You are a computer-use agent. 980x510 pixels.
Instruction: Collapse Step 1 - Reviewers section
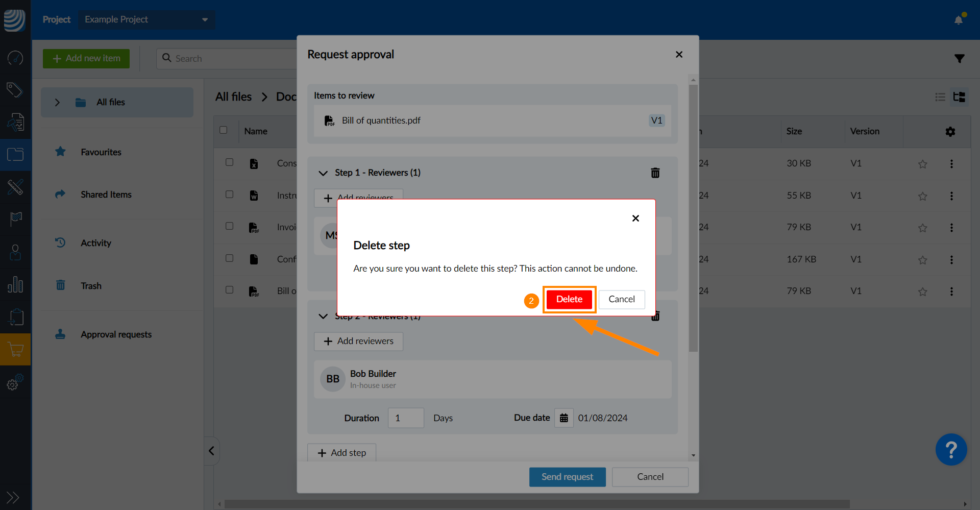pyautogui.click(x=323, y=173)
